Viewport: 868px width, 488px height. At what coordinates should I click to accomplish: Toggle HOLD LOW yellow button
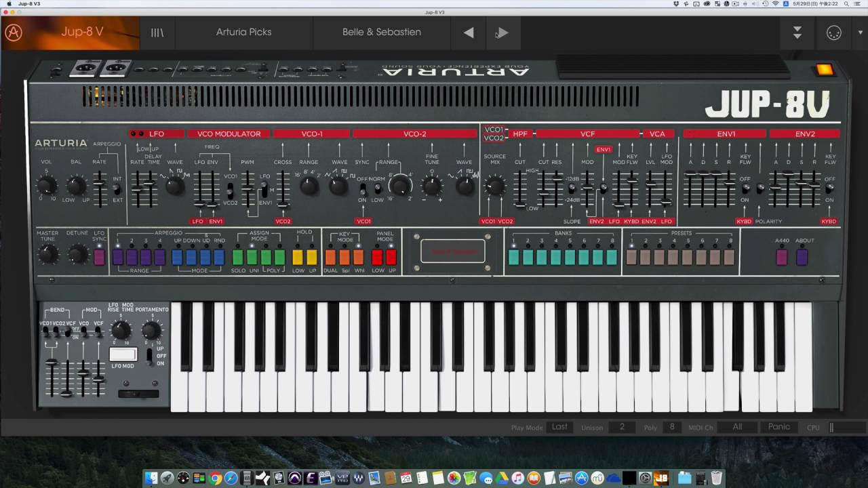pos(298,257)
